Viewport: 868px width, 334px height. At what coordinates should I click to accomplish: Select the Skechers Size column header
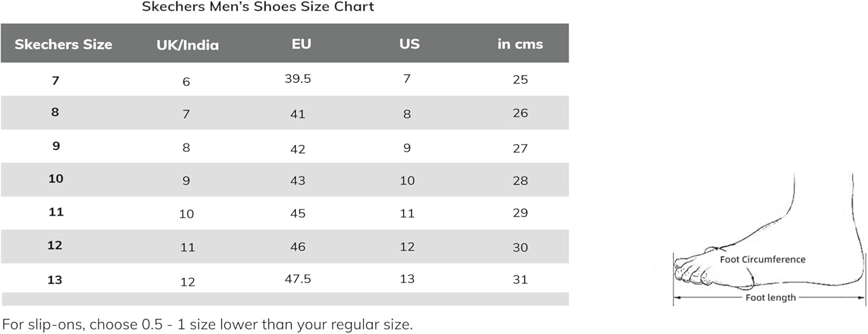[63, 45]
